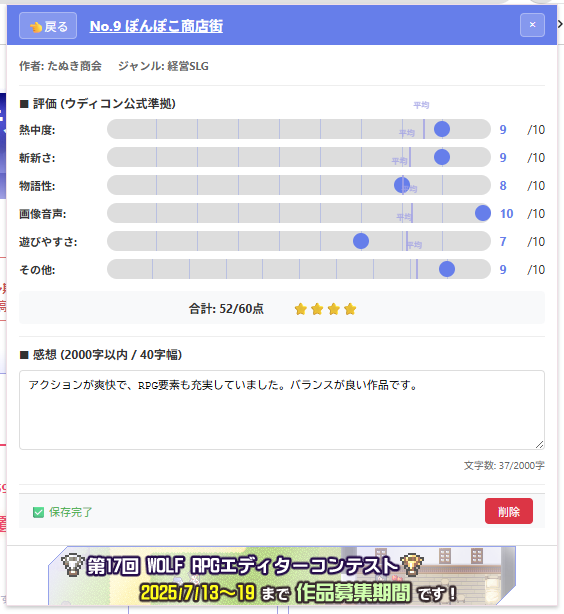The image size is (564, 614).
Task: Adjust the 画像音声 rating slider
Action: [x=299, y=213]
